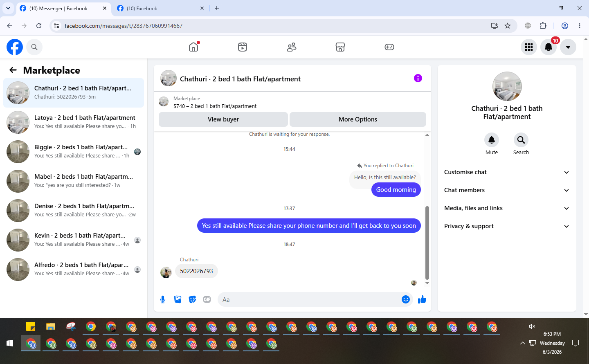This screenshot has width=589, height=364.
Task: Click the Good morning message bubble
Action: [x=396, y=189]
